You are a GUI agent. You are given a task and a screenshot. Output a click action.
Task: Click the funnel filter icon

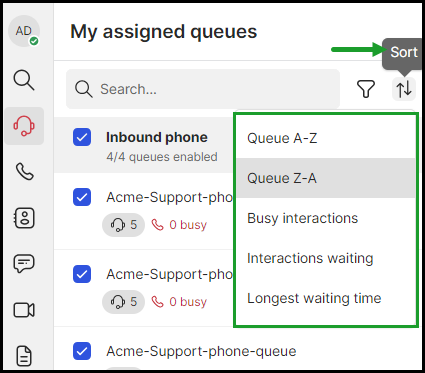pos(366,89)
